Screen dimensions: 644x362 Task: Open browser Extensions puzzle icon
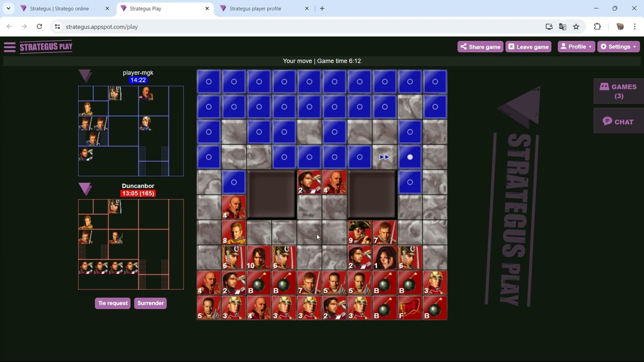coord(597,27)
